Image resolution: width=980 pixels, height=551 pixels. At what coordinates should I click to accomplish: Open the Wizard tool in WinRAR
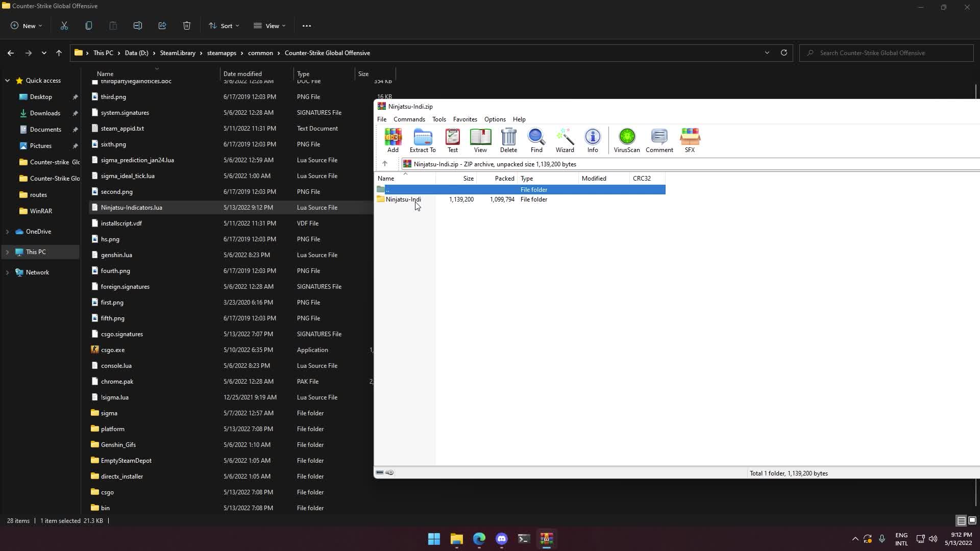[565, 140]
